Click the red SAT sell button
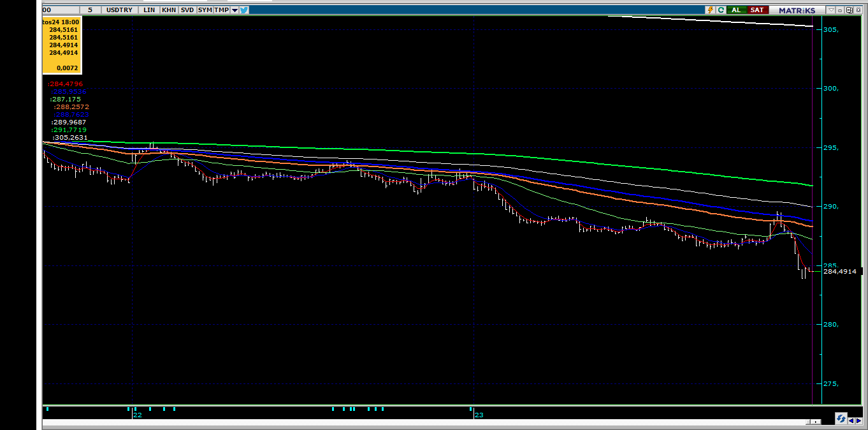868x430 pixels. point(757,10)
